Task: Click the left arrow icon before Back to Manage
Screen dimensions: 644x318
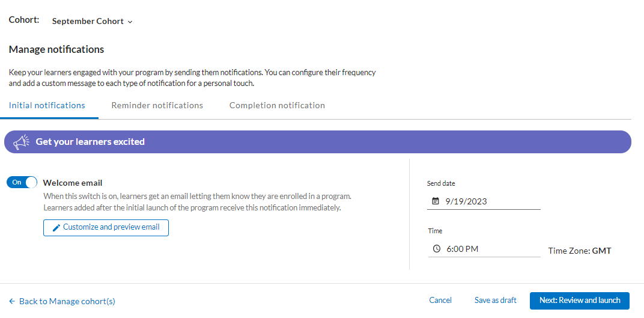Action: pos(12,301)
